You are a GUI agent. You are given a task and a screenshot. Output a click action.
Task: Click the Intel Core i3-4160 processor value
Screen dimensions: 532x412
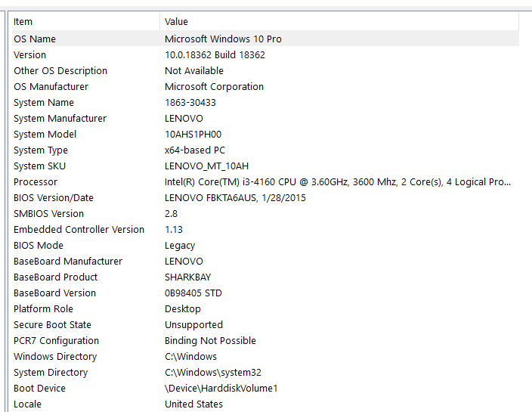[x=338, y=182]
